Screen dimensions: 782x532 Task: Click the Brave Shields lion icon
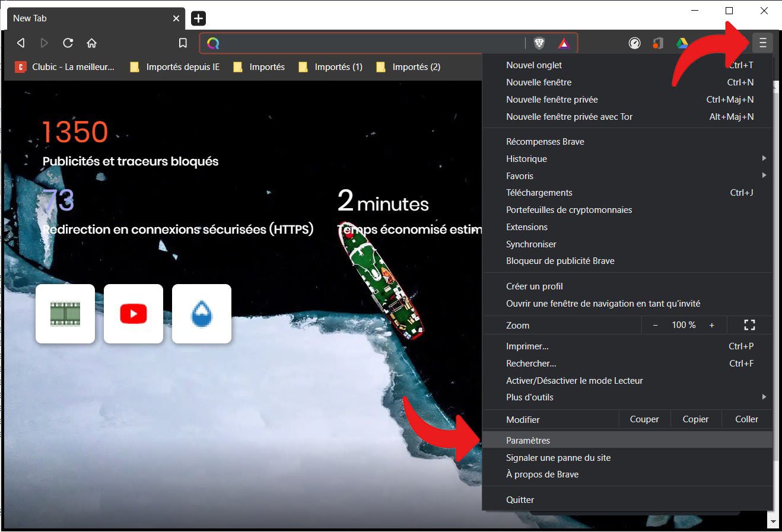click(x=539, y=43)
